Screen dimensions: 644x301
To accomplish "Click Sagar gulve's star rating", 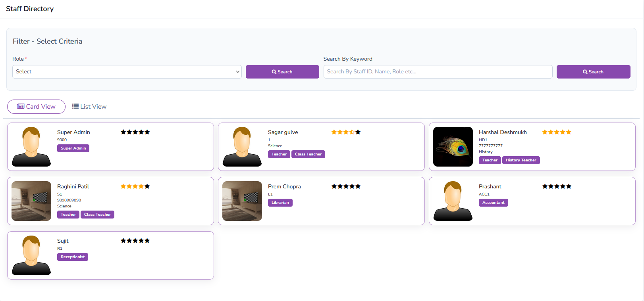I will pos(346,132).
